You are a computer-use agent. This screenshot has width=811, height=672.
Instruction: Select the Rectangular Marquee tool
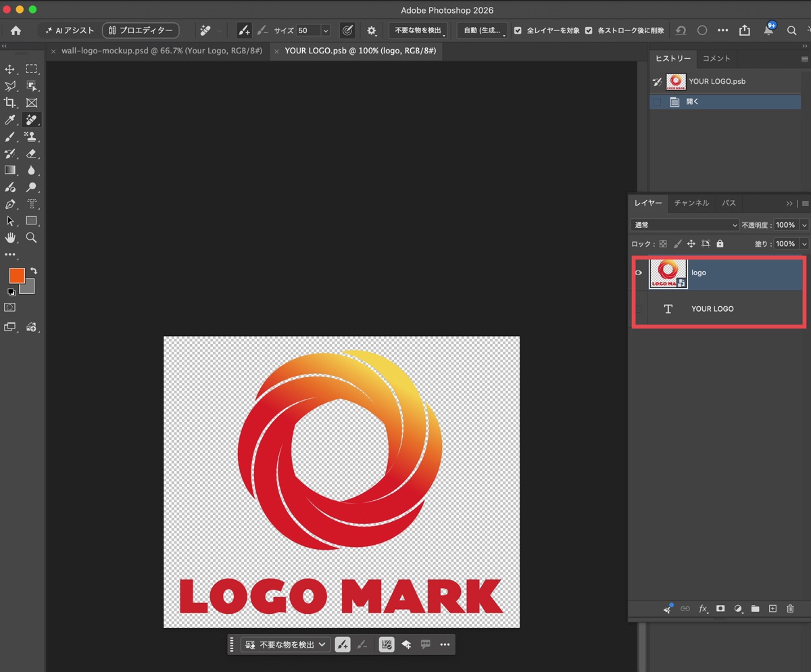(31, 69)
